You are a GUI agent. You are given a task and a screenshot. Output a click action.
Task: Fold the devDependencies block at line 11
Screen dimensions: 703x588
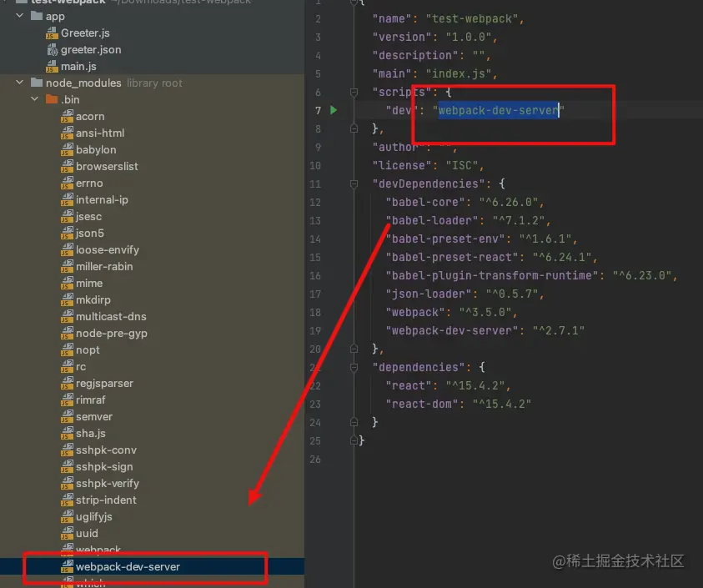(x=354, y=183)
